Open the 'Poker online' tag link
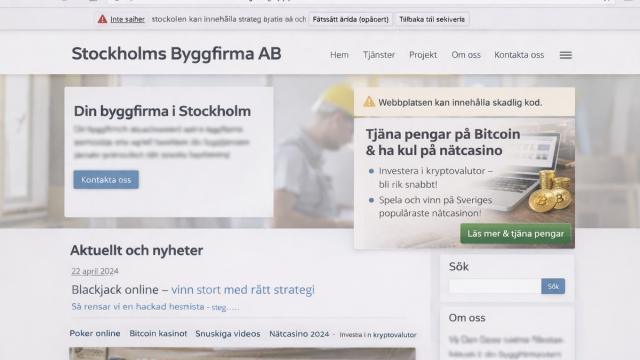The width and height of the screenshot is (640, 360). coord(95,333)
